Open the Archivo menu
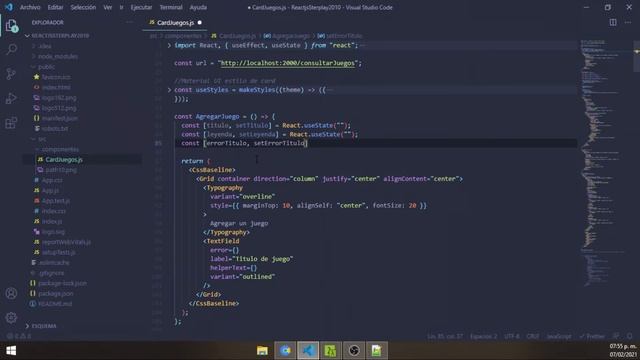Viewport: 640px width, 360px height. 30,7
